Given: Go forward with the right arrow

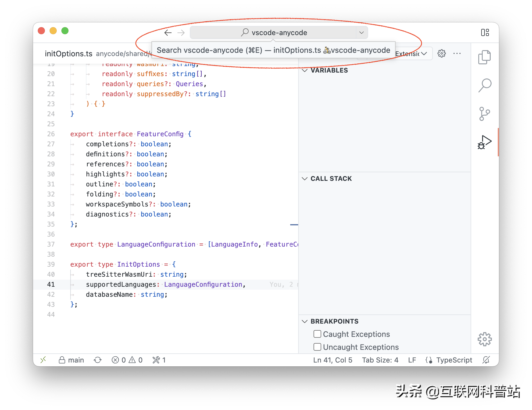Looking at the screenshot, I should (181, 33).
